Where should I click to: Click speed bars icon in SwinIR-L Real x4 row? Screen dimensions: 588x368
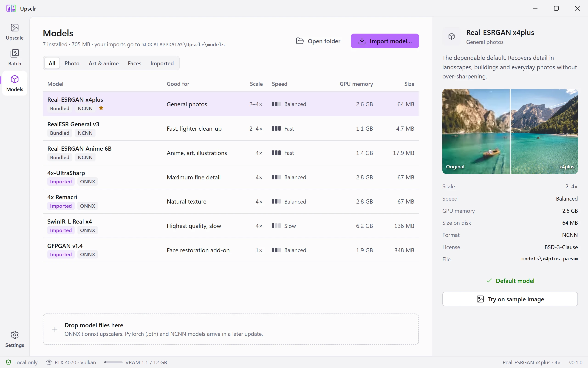[276, 226]
